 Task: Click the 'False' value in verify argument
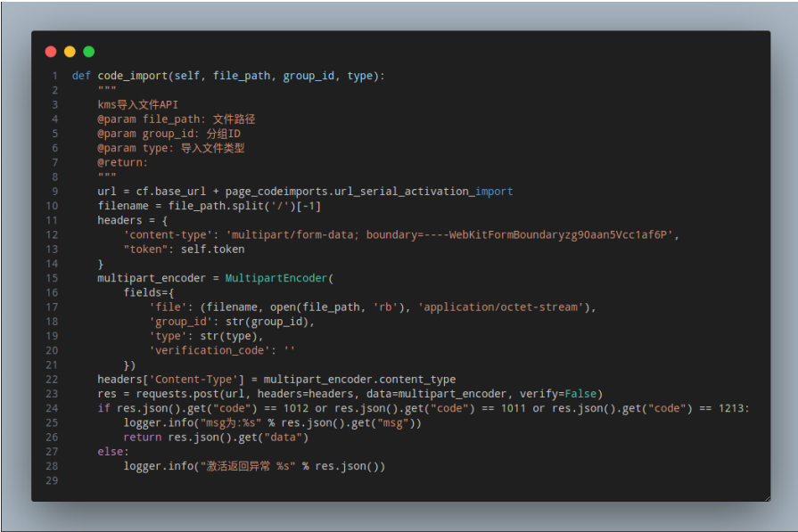point(580,394)
